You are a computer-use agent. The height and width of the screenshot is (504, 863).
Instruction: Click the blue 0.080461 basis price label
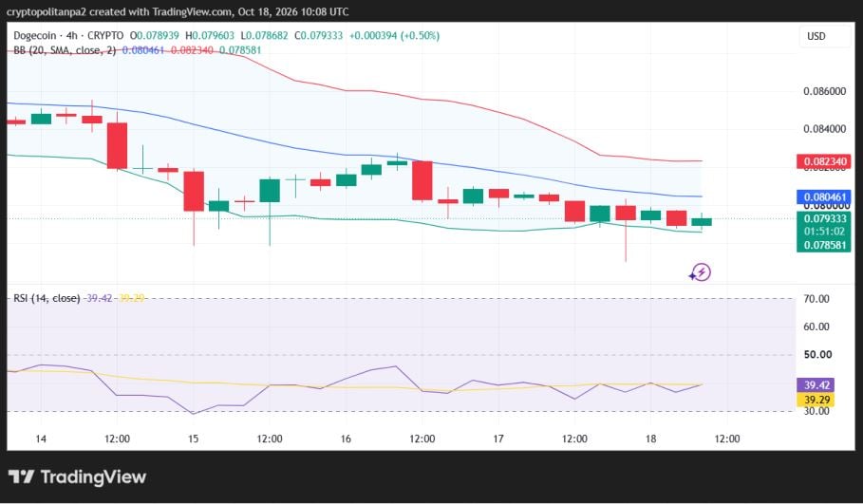click(824, 197)
